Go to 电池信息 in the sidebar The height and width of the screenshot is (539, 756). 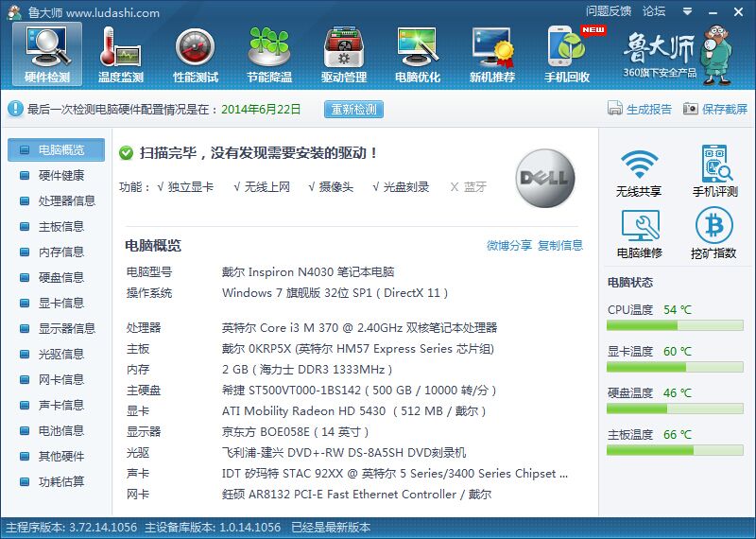[60, 430]
